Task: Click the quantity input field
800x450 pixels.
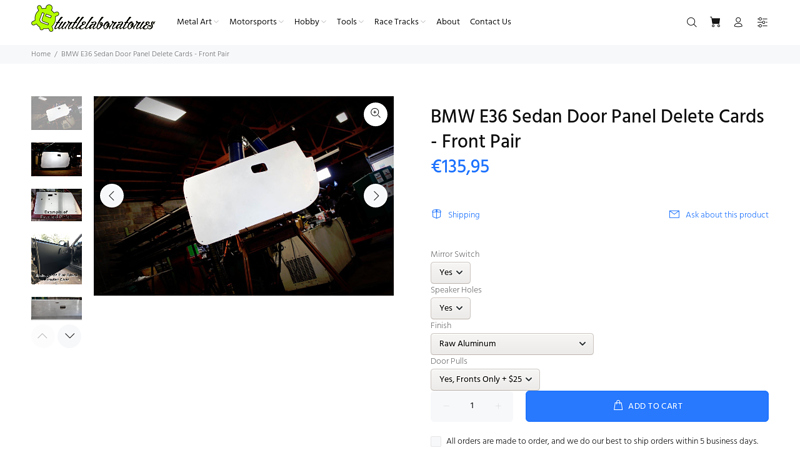Action: click(472, 406)
